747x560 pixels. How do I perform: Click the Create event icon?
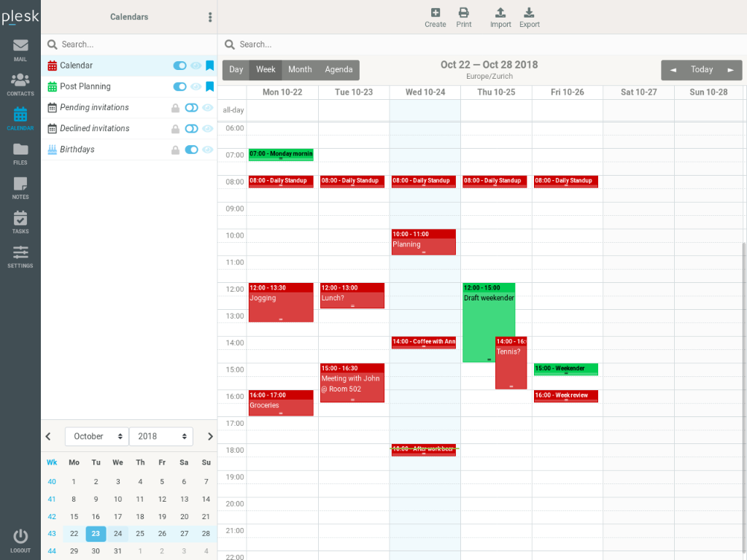(x=435, y=17)
